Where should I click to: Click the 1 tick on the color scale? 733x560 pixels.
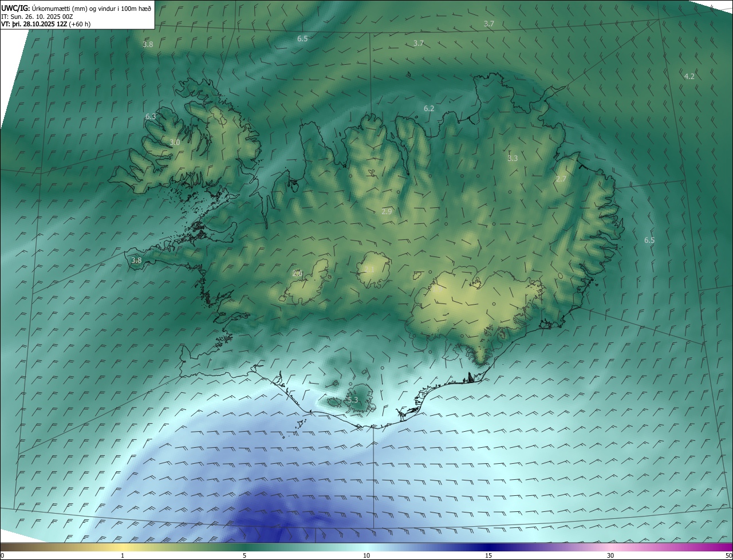[x=123, y=555]
